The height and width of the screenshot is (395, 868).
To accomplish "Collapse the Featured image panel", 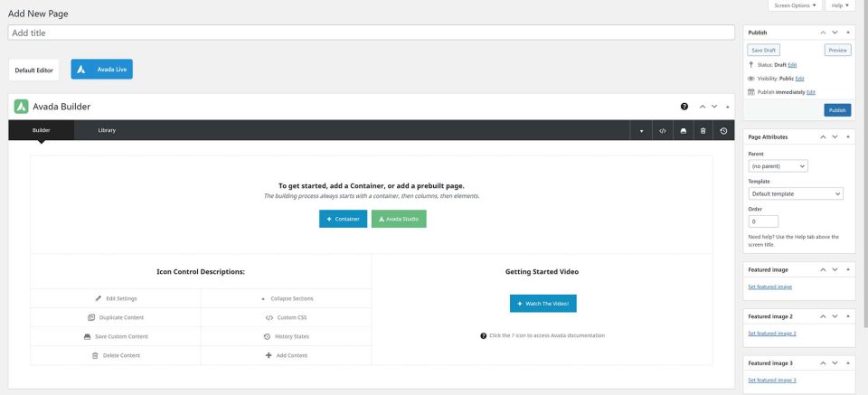I will pyautogui.click(x=847, y=269).
